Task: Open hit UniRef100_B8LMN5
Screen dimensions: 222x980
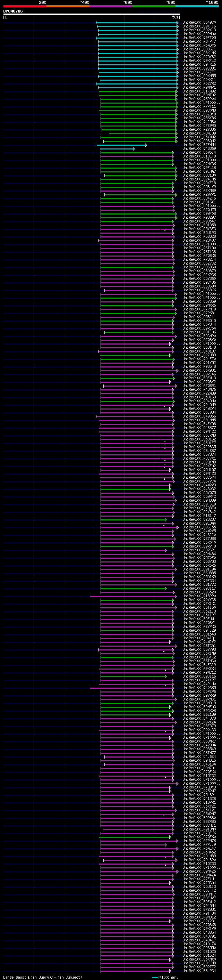Action: [x=199, y=420]
